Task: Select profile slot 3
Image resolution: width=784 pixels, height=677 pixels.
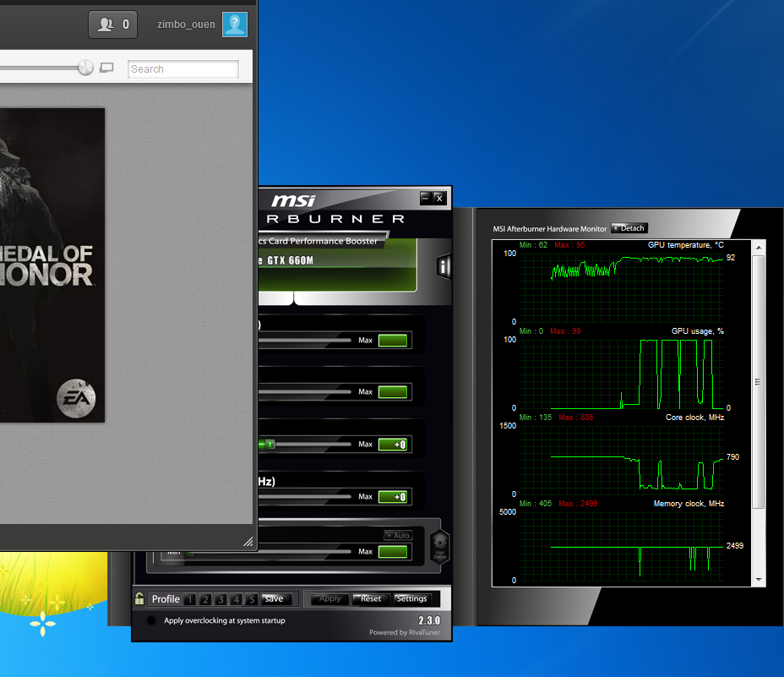Action: [x=220, y=599]
